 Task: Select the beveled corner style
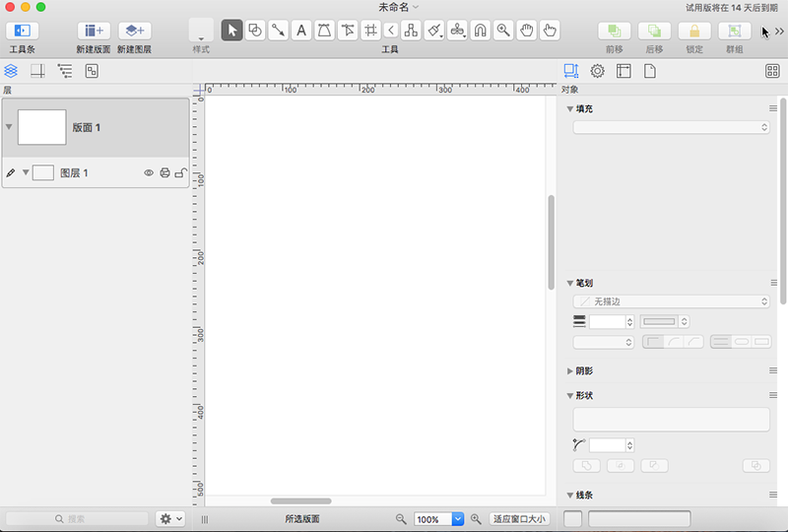click(693, 342)
